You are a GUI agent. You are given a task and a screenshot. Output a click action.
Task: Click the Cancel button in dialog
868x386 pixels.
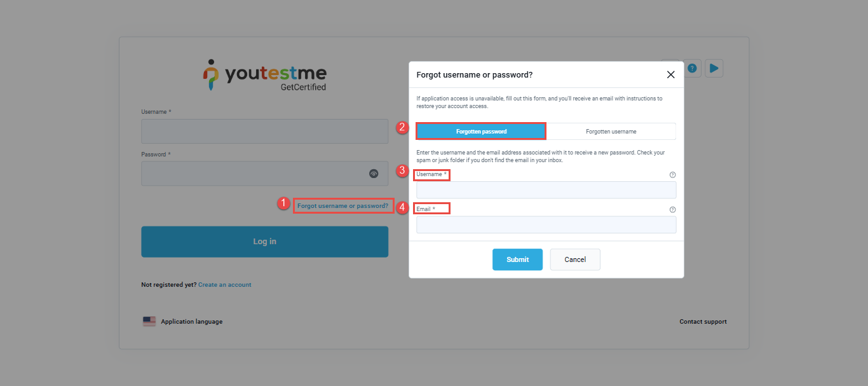coord(575,259)
